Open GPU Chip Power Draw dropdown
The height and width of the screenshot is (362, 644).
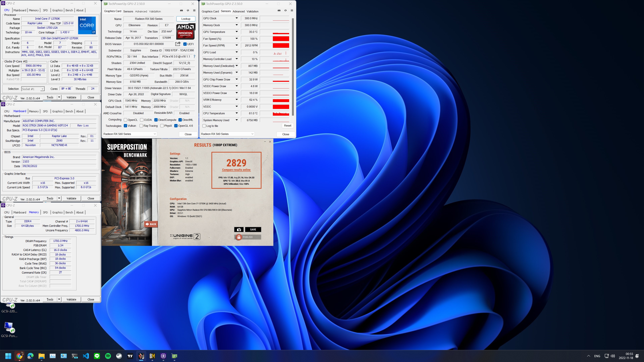tap(236, 79)
